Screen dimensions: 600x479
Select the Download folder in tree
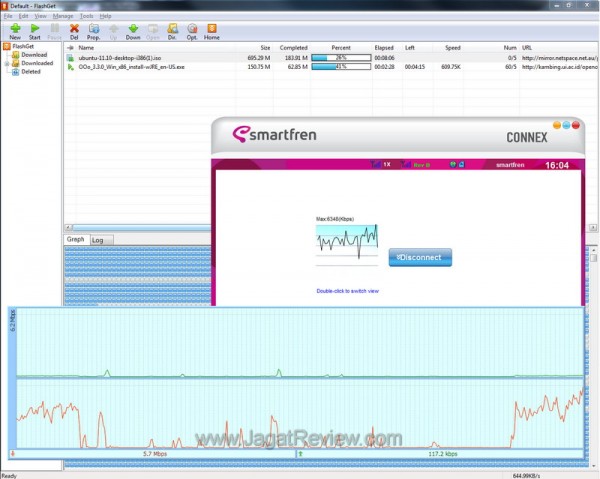[x=34, y=55]
